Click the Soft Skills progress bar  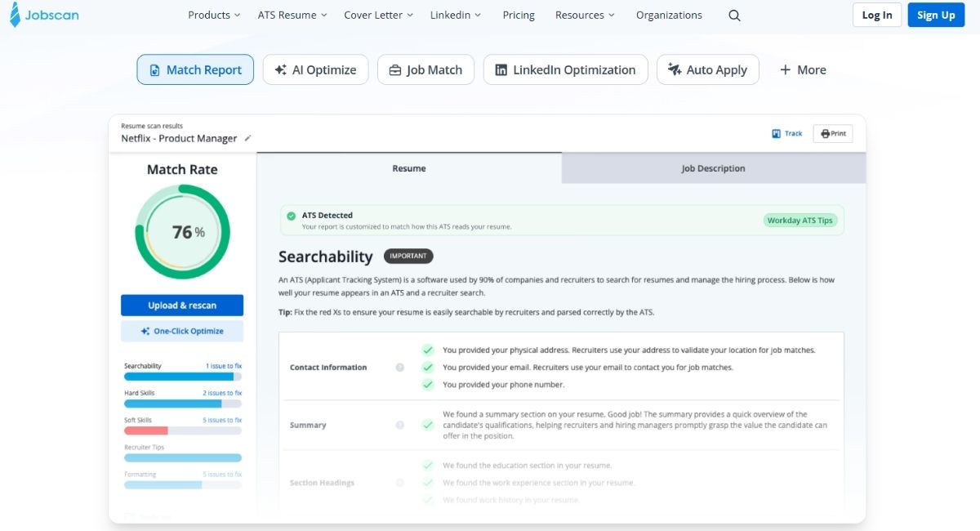click(183, 431)
